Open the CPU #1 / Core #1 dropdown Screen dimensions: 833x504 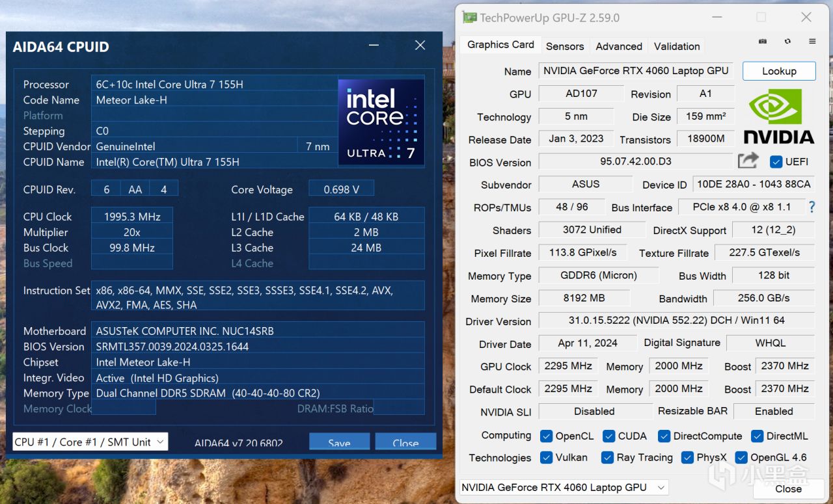pos(90,442)
